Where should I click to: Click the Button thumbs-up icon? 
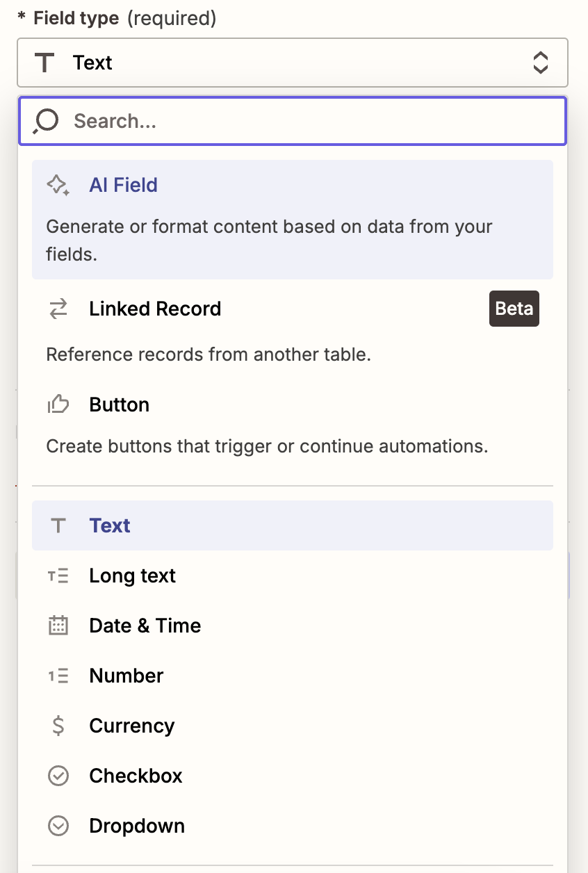tap(58, 405)
